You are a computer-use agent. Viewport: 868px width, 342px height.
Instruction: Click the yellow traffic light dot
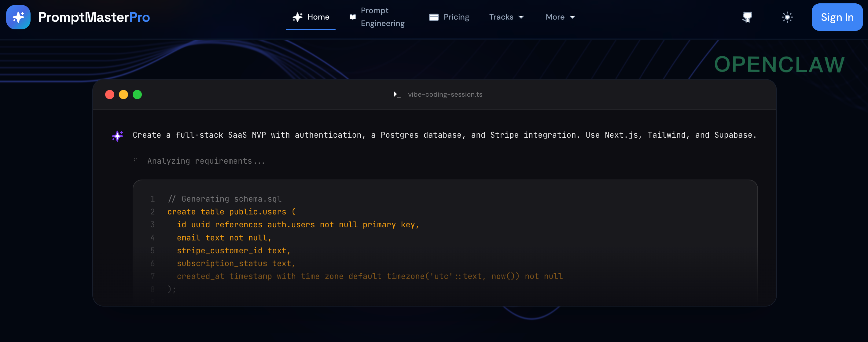123,95
